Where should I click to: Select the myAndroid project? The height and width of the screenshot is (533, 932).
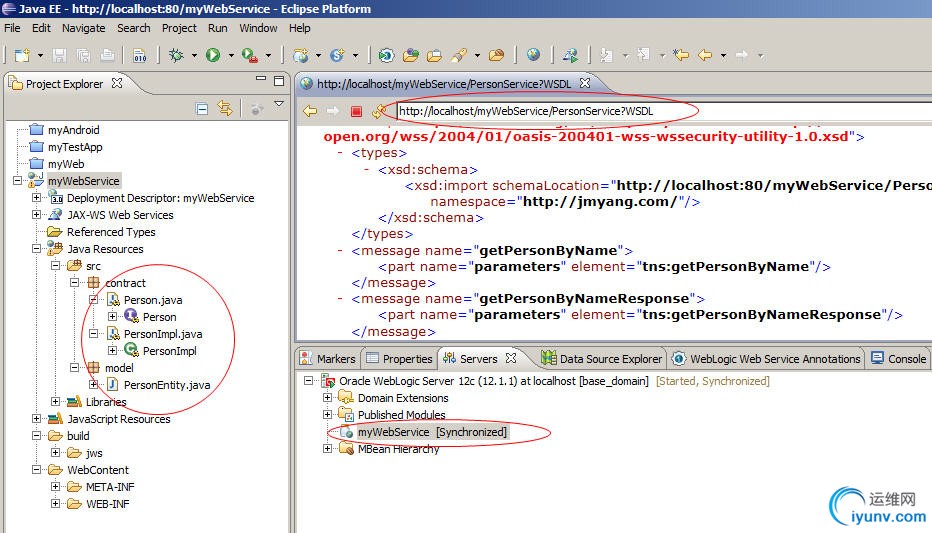[x=73, y=130]
